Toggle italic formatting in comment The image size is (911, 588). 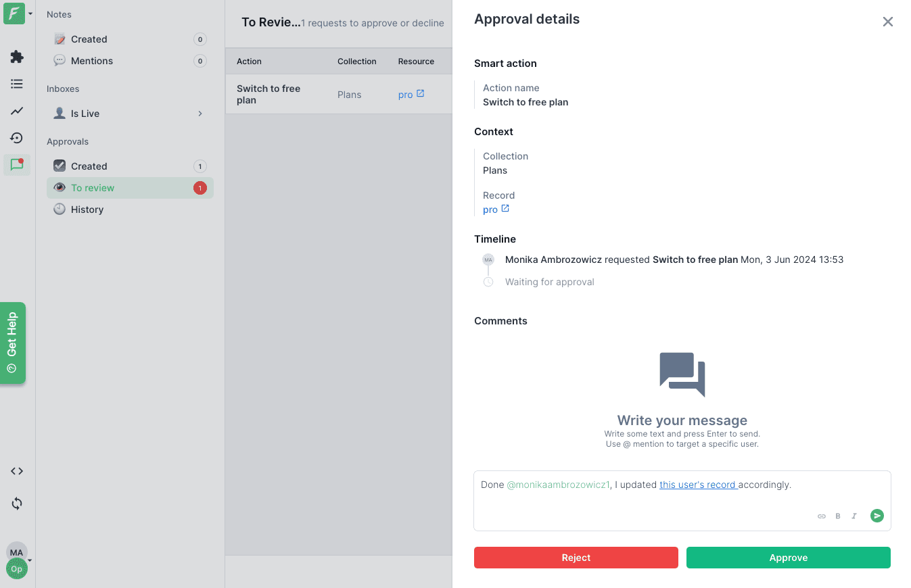point(854,516)
